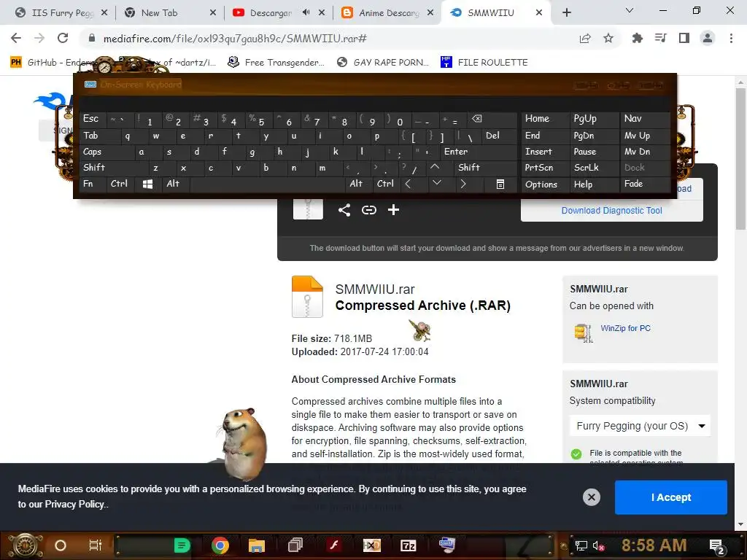
Task: Open the Chrome extensions puzzle icon
Action: [637, 38]
